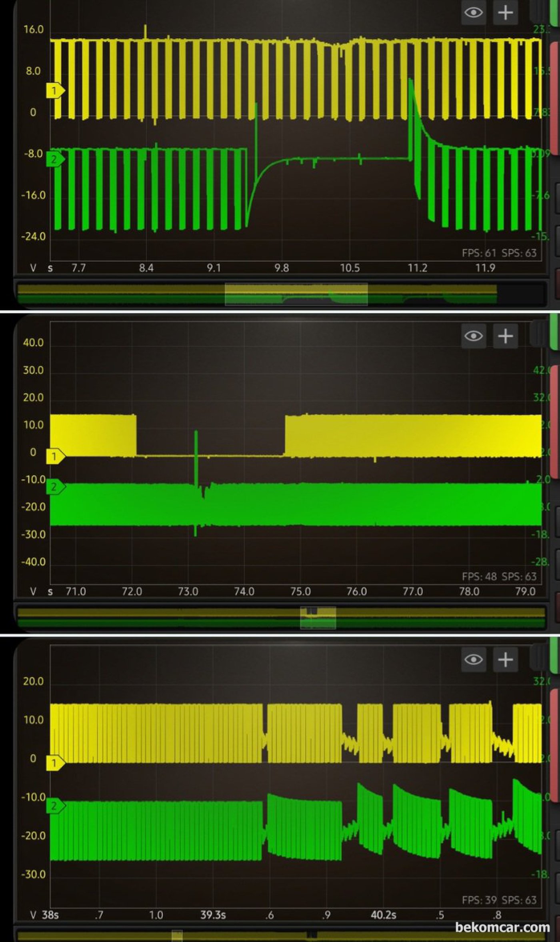Click FPS: 61 SPS: 63 readout in top chart
The height and width of the screenshot is (942, 560).
(499, 253)
